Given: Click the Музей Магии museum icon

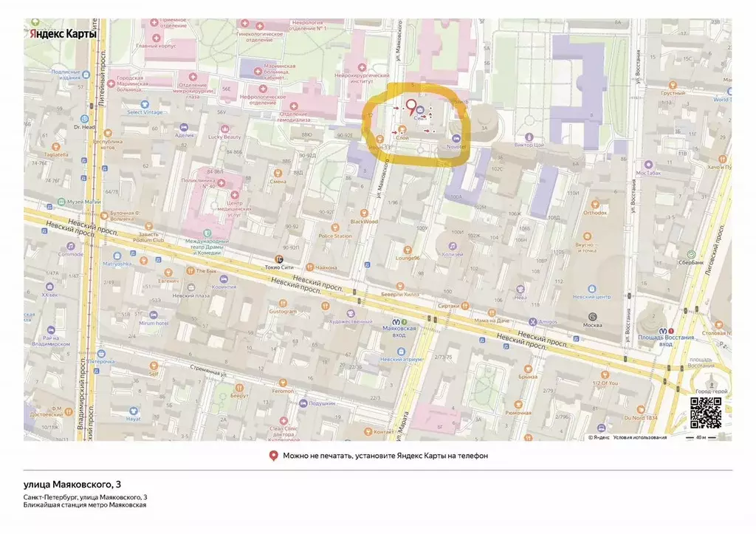Looking at the screenshot, I should pyautogui.click(x=61, y=202).
